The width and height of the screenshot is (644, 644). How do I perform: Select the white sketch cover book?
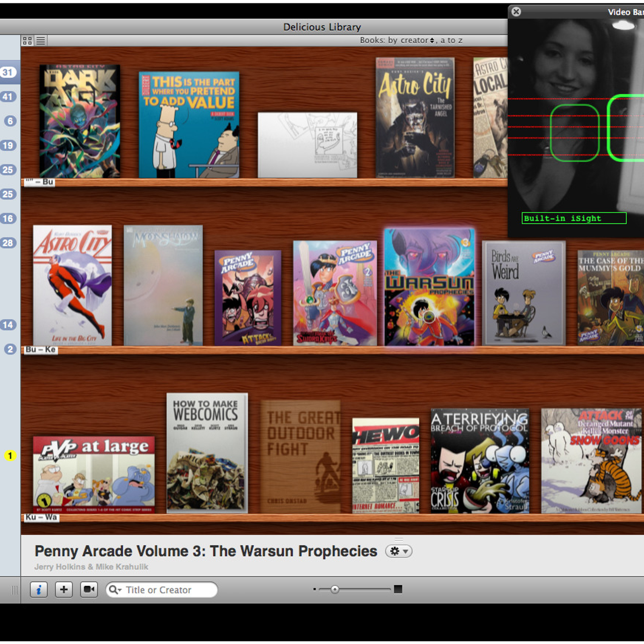(x=308, y=145)
